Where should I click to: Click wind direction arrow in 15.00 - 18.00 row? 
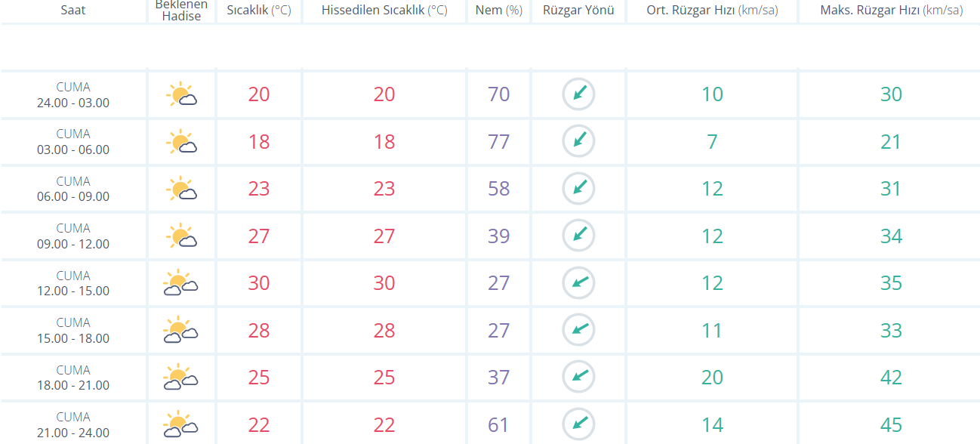[x=579, y=330]
